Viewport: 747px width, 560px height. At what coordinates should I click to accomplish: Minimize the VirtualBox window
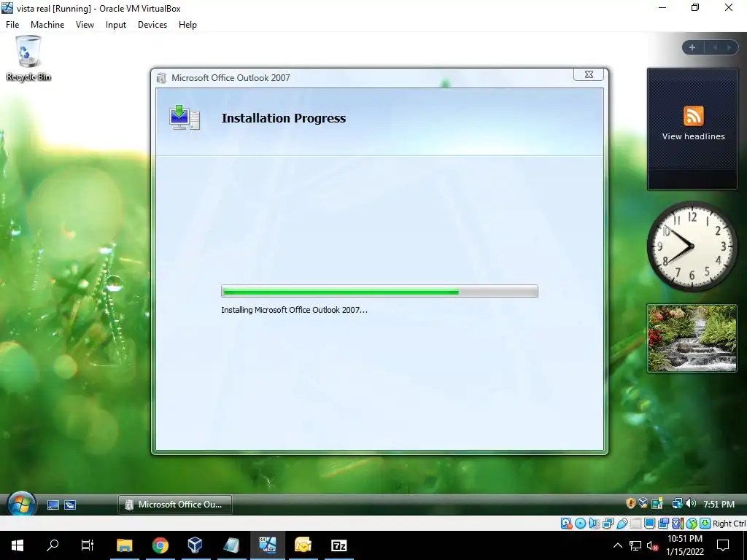tap(662, 7)
